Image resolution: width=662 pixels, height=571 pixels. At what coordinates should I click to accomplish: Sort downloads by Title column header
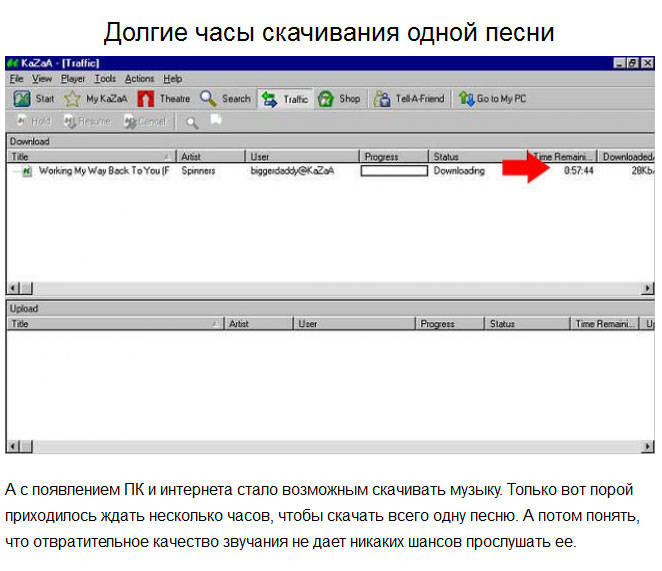tap(90, 157)
